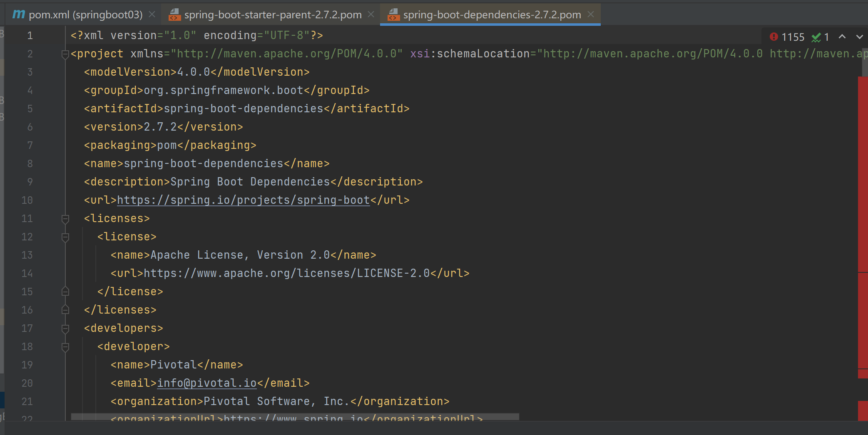
Task: Collapse the project tag fold marker
Action: pyautogui.click(x=65, y=54)
